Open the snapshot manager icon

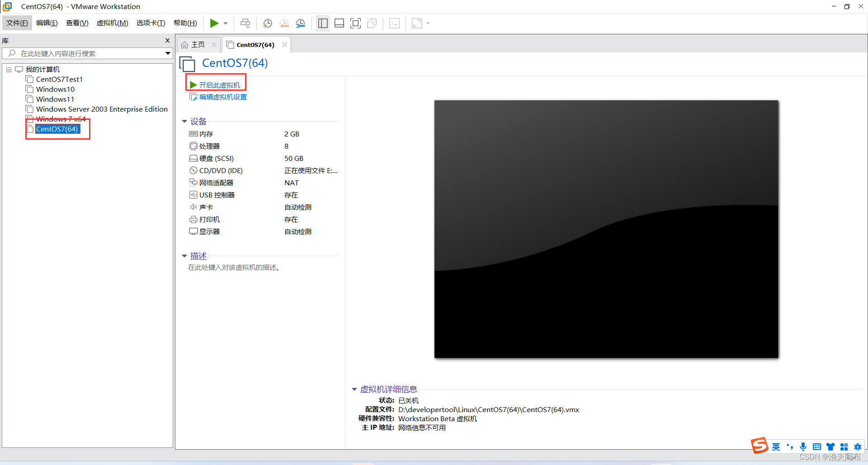pos(301,23)
